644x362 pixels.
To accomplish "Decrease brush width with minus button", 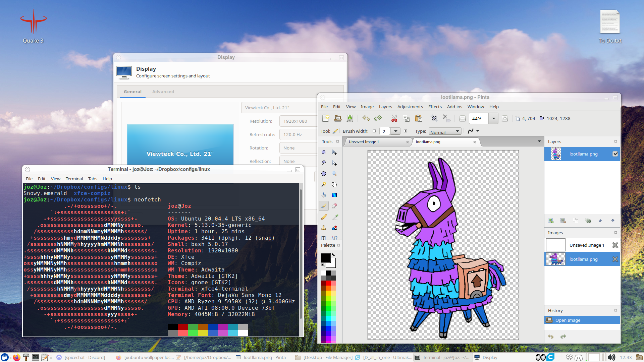I will coord(374,131).
